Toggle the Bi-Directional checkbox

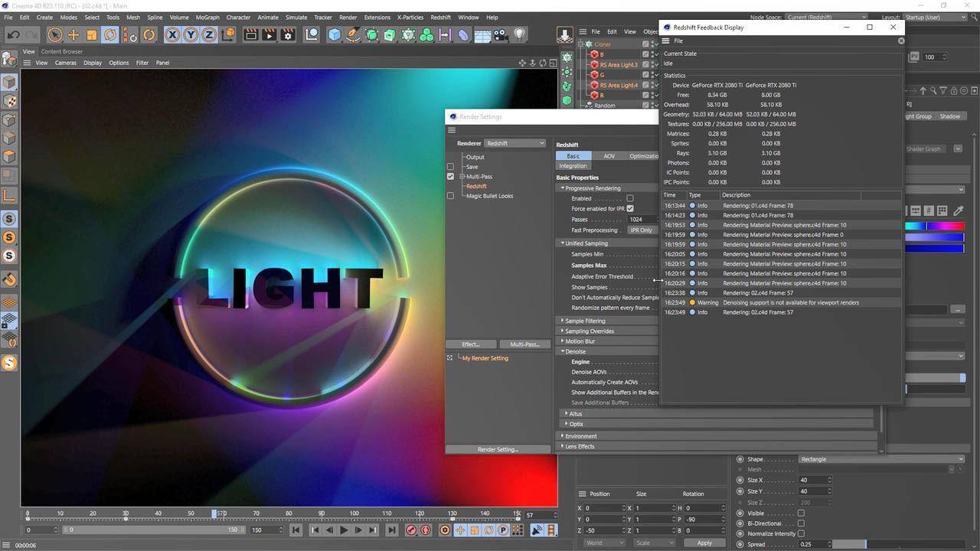point(801,523)
